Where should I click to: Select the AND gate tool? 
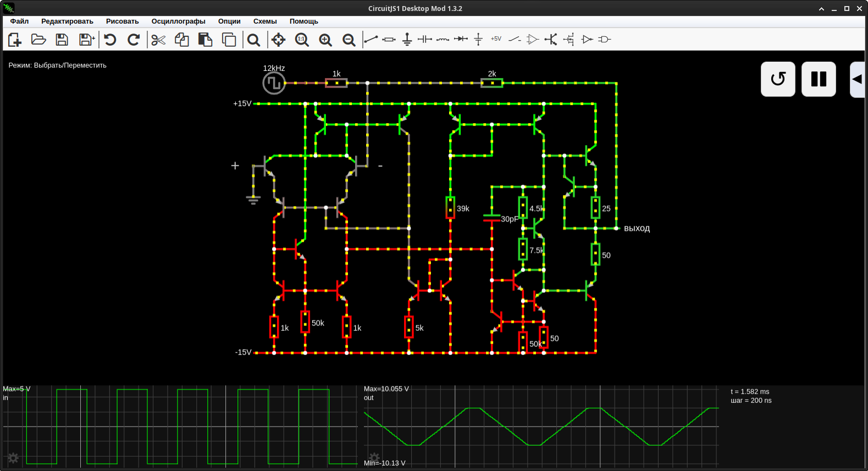pos(605,39)
